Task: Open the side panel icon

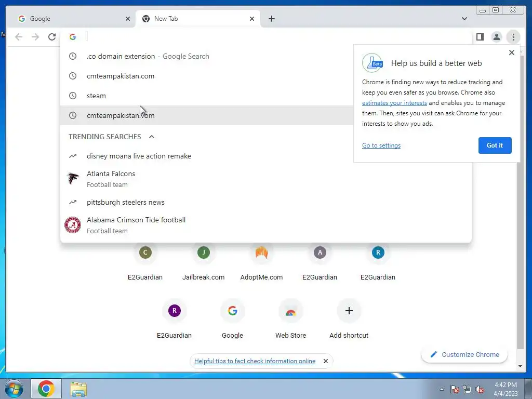Action: pos(480,37)
